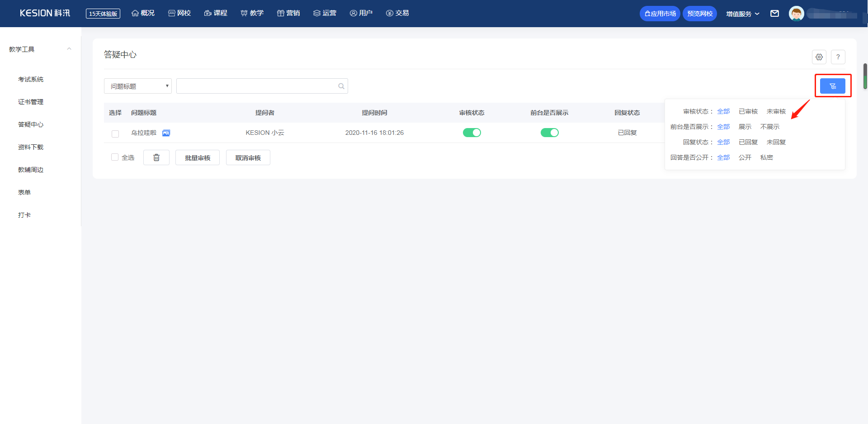The height and width of the screenshot is (424, 868).
Task: Click question title 乌拉哇啦
Action: [x=144, y=133]
